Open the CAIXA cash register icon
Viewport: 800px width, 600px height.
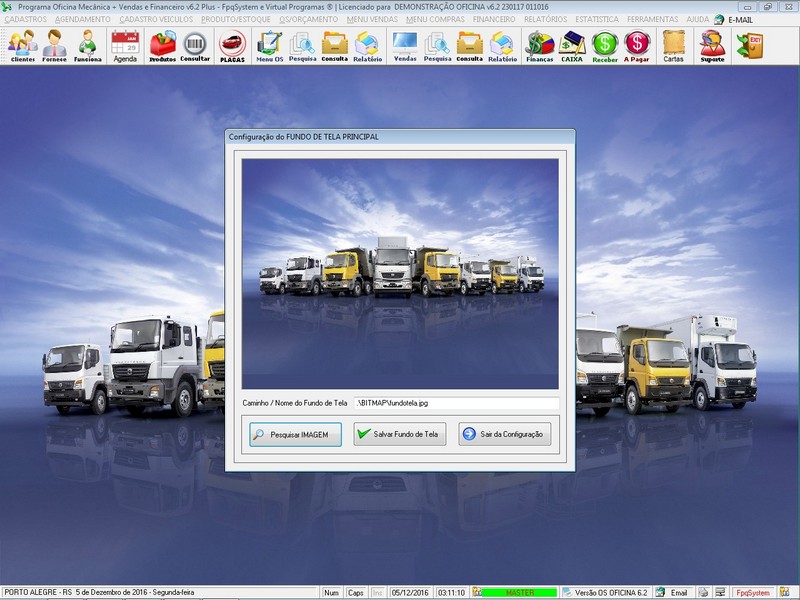[572, 45]
